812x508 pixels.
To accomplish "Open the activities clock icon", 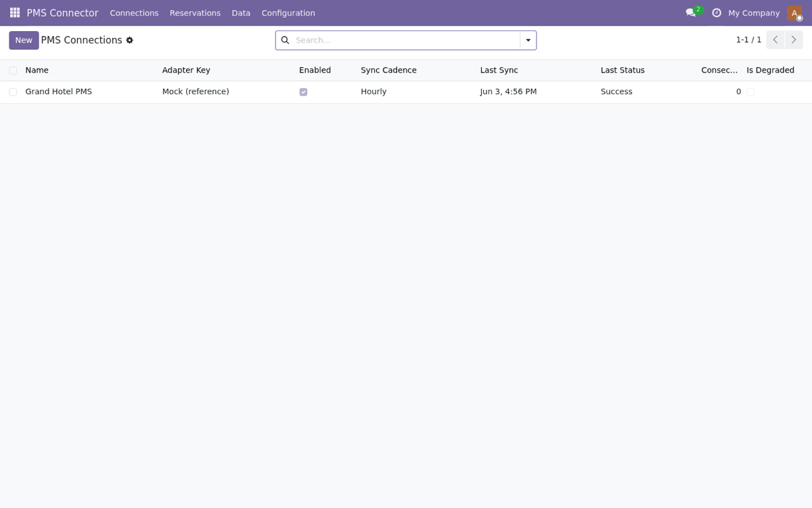I will pos(717,13).
